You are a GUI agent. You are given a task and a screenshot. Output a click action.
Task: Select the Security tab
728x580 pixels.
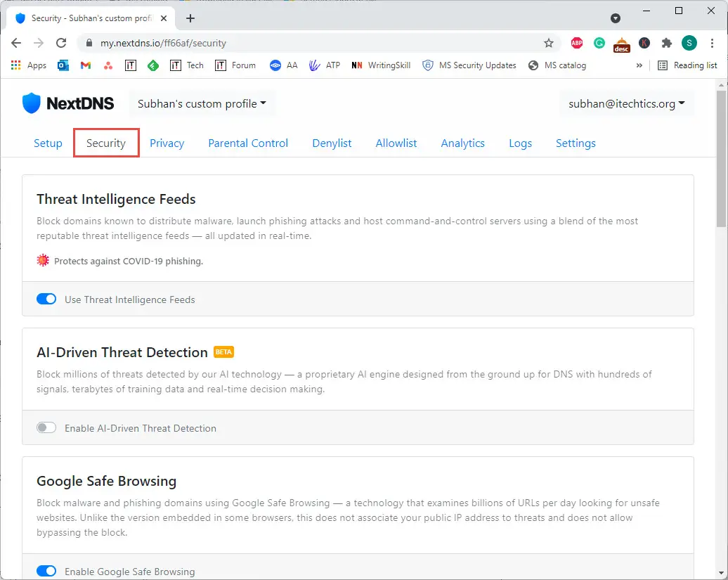[106, 143]
